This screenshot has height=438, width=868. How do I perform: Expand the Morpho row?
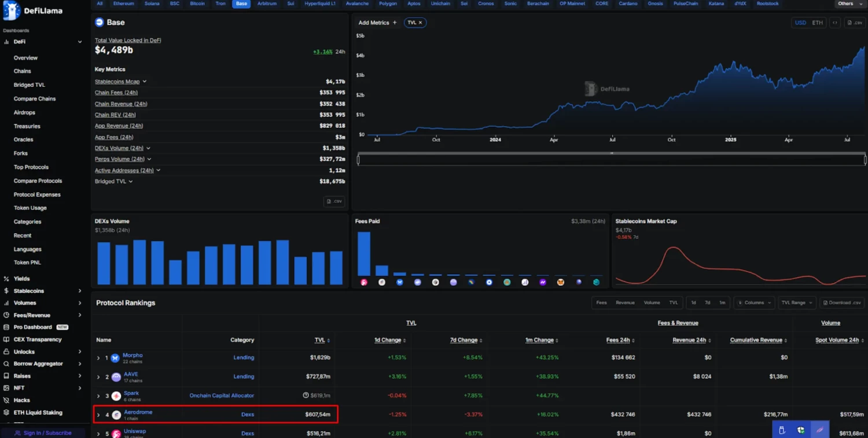[x=98, y=358]
